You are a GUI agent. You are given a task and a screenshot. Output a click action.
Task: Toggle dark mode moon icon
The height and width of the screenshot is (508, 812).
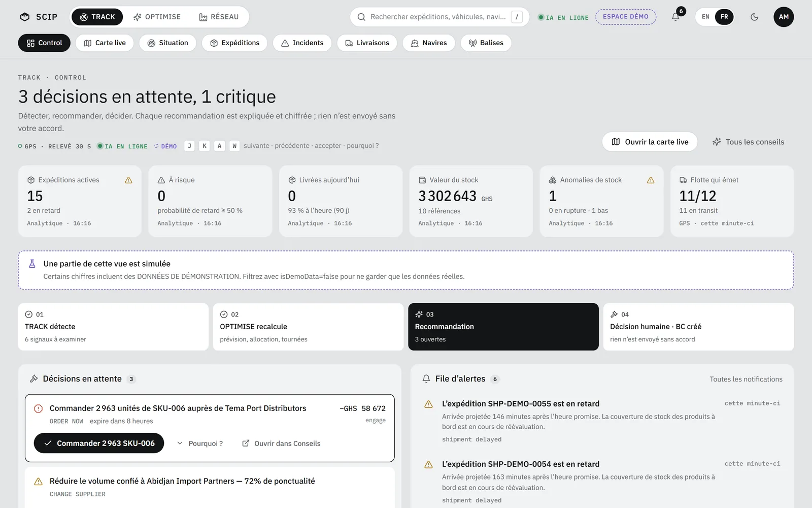point(755,17)
